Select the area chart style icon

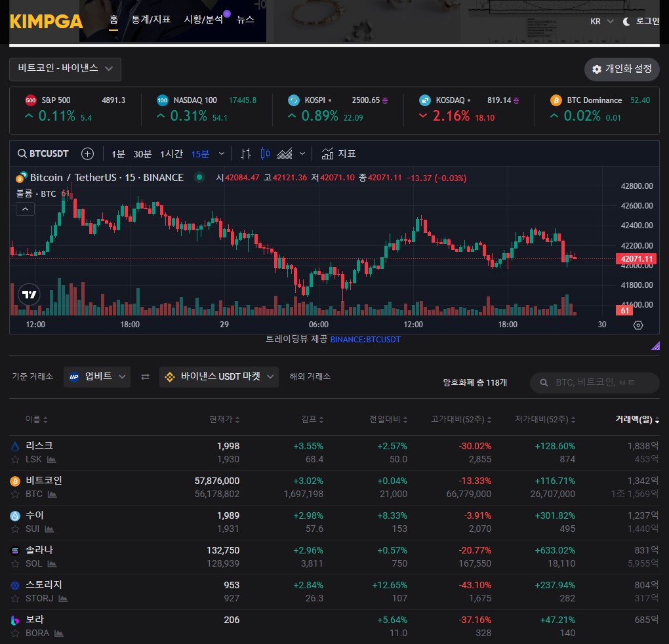tap(285, 153)
